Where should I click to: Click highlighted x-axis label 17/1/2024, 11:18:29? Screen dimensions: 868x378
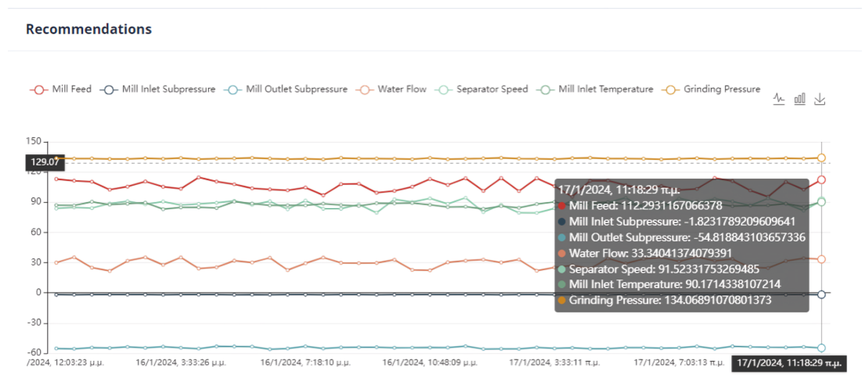pyautogui.click(x=789, y=363)
